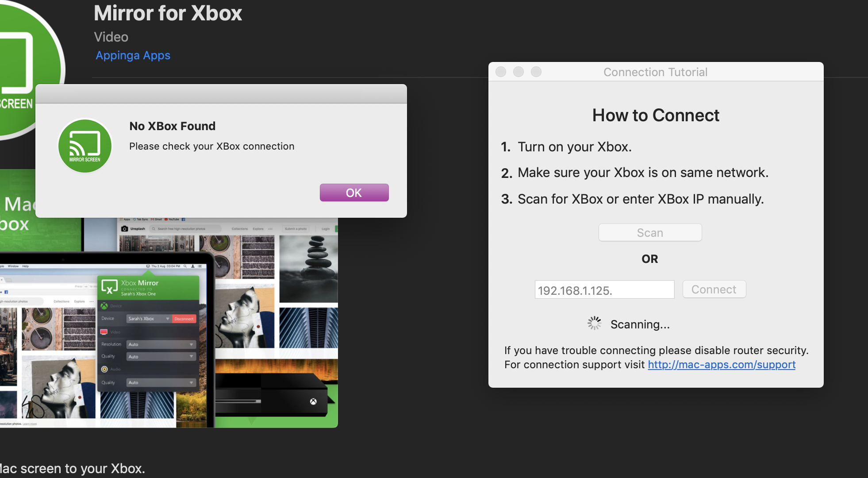
Task: Click the 'Connection Tutorial' window title
Action: point(655,72)
